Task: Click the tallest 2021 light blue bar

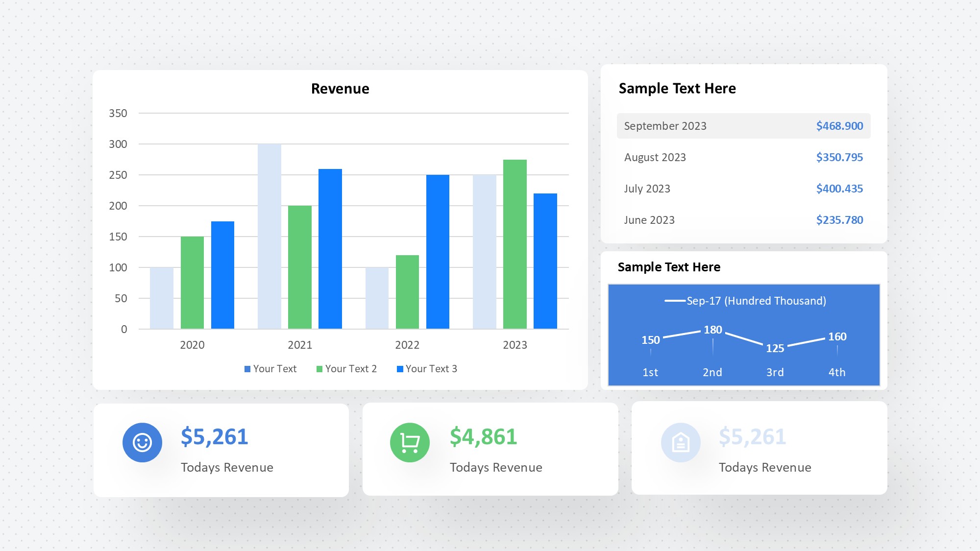Action: (x=269, y=236)
